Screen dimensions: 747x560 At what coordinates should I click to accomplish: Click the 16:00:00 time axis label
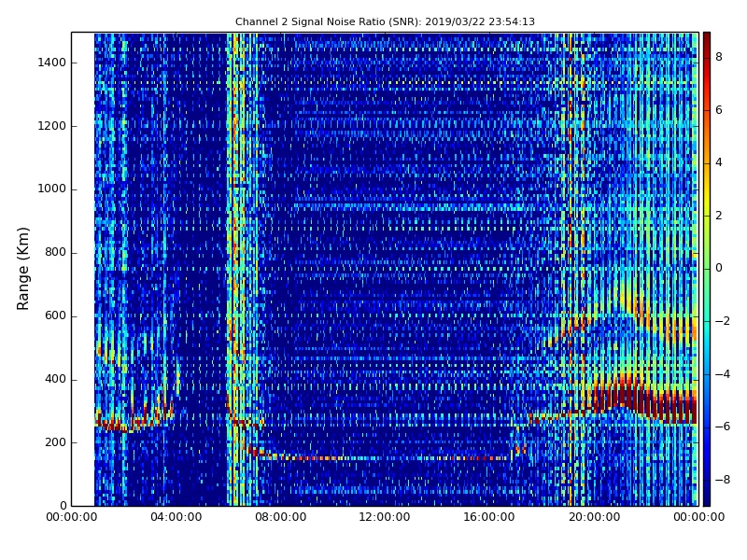tap(489, 517)
